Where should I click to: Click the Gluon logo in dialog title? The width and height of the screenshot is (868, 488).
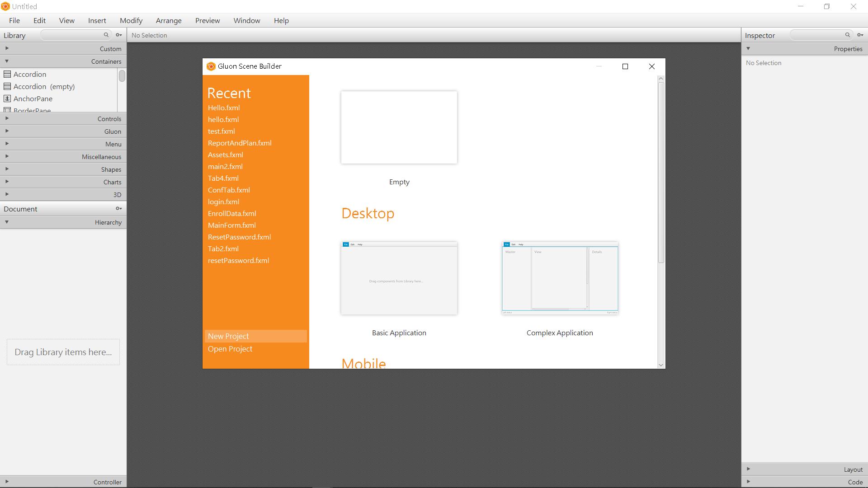point(211,66)
